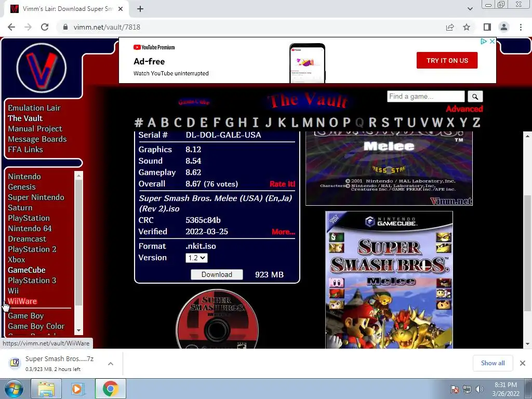This screenshot has width=532, height=399.
Task: Open the Manual Project menu link
Action: pos(35,129)
